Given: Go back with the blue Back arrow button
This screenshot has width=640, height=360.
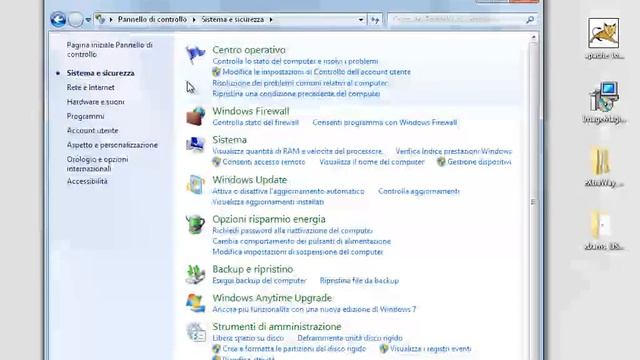Looking at the screenshot, I should tap(58, 19).
